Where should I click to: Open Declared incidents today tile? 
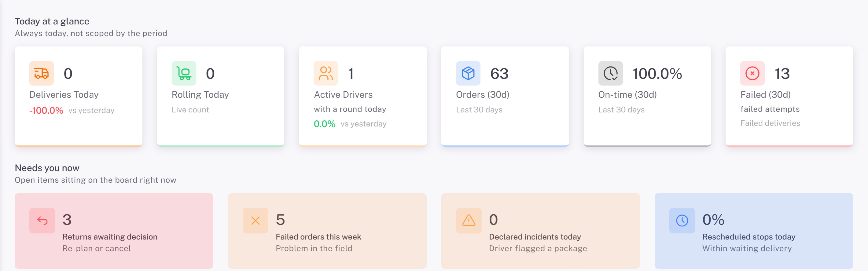tap(540, 231)
